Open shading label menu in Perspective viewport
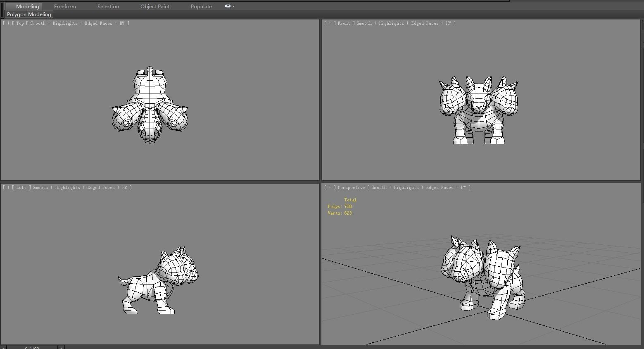The width and height of the screenshot is (644, 349). 419,187
